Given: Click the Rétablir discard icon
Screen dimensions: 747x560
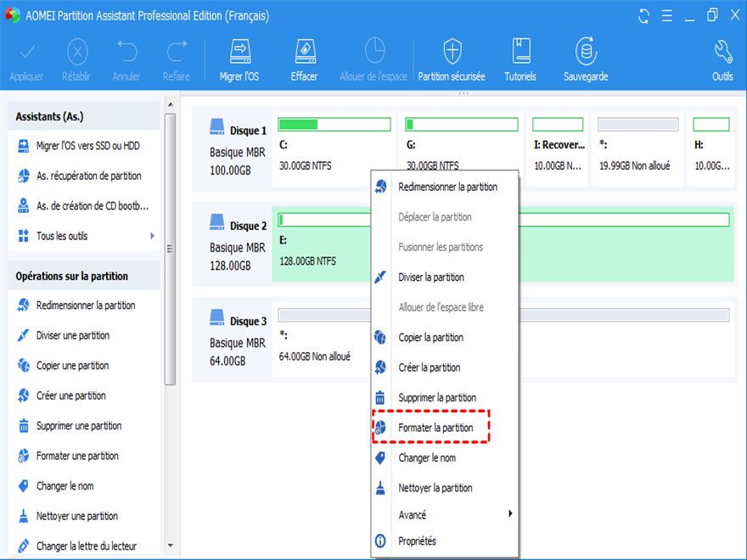Looking at the screenshot, I should click(77, 52).
